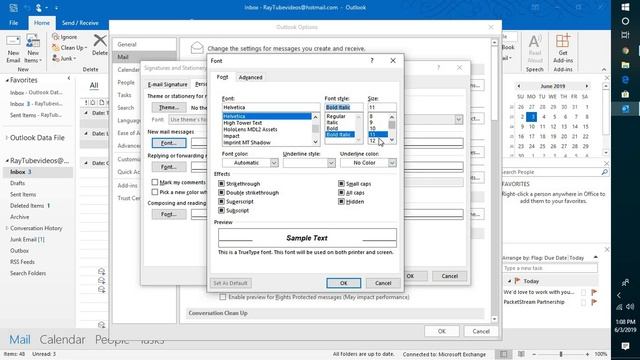Toggle the All caps checkbox

341,193
